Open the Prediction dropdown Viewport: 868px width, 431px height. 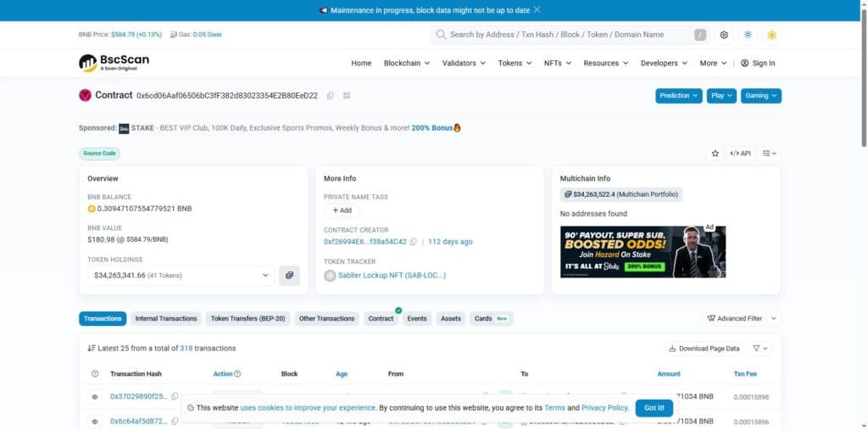679,96
